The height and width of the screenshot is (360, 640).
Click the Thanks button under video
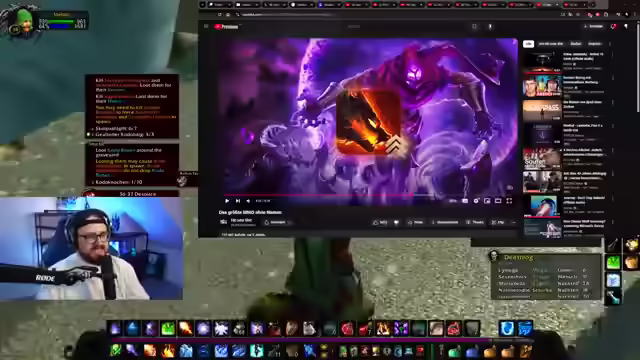(x=475, y=222)
